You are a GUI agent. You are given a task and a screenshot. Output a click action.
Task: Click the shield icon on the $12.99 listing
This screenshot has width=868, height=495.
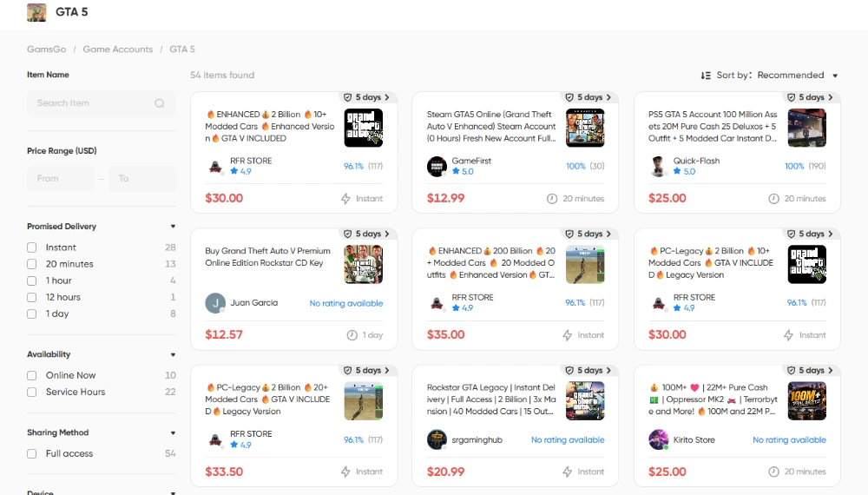click(569, 97)
